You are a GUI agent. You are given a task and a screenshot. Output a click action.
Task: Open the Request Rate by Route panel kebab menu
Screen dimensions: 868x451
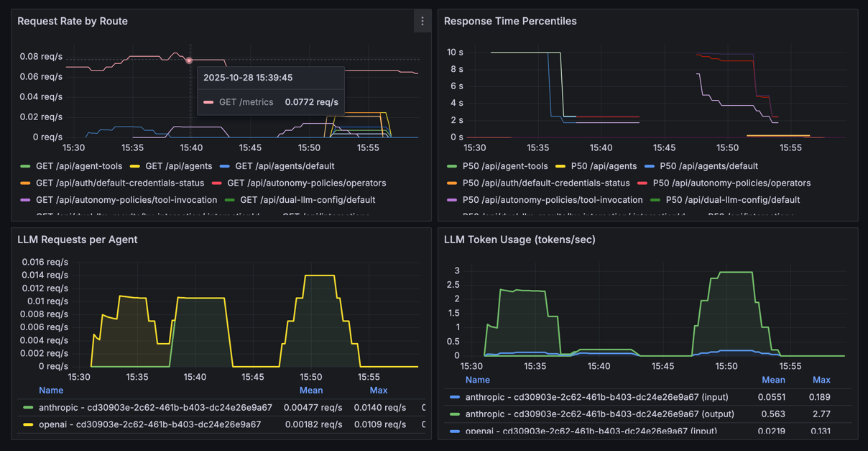423,21
